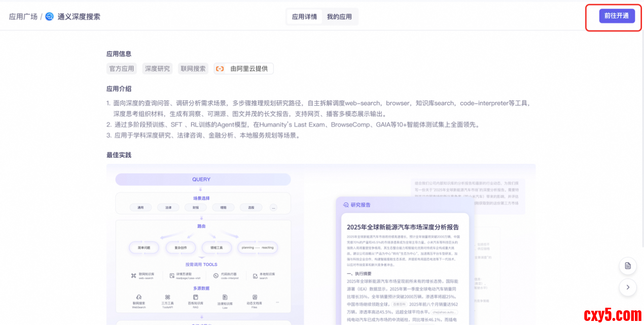The image size is (644, 325).
Task: Click the 领域工具 node in diagram
Action: (217, 247)
